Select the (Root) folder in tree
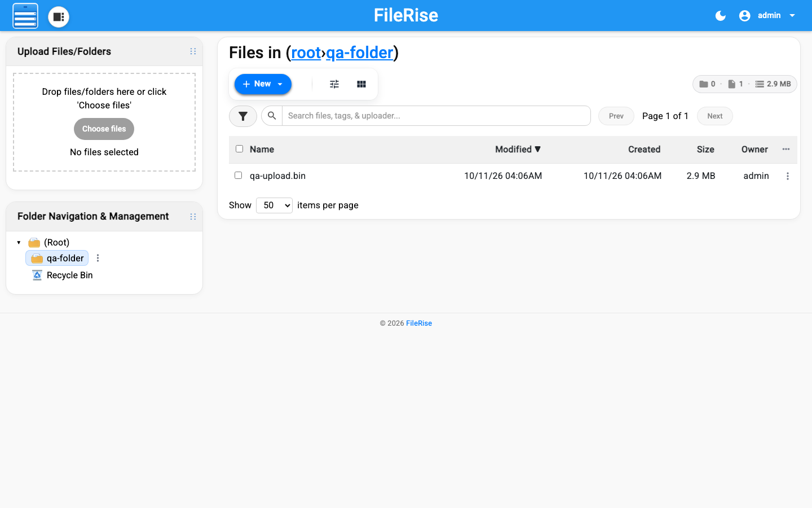812x508 pixels. tap(56, 243)
